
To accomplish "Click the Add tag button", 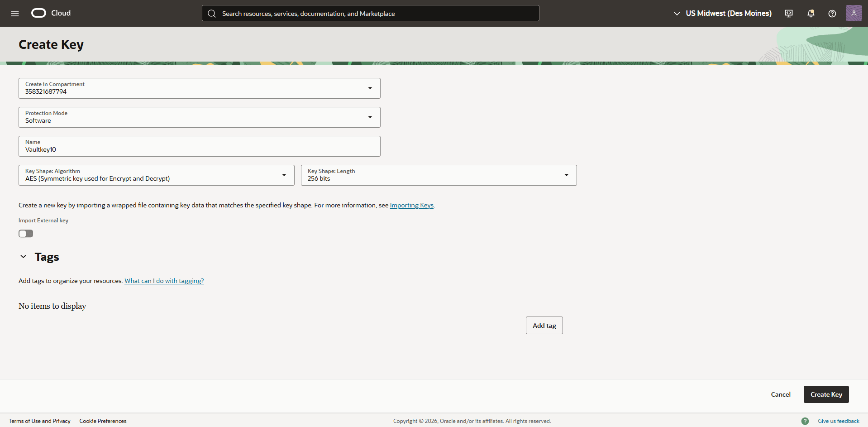I will pos(544,326).
